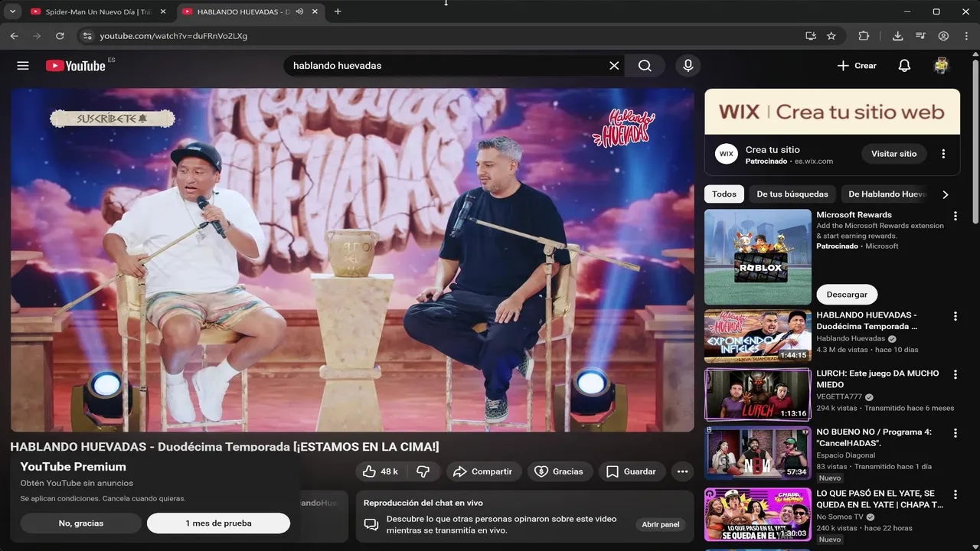This screenshot has height=551, width=980.
Task: Open Microsoft Rewards Roblox thumbnail
Action: pos(758,257)
